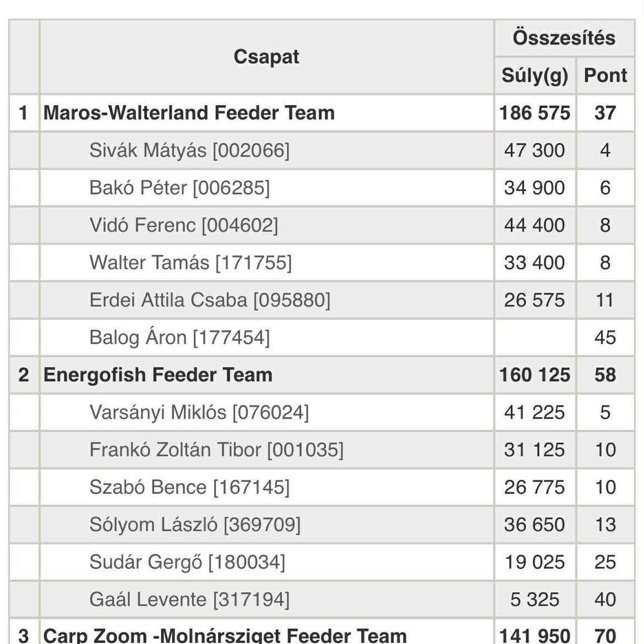This screenshot has height=644, width=644.
Task: Click Walter Tamás [171755] name
Action: [x=191, y=262]
